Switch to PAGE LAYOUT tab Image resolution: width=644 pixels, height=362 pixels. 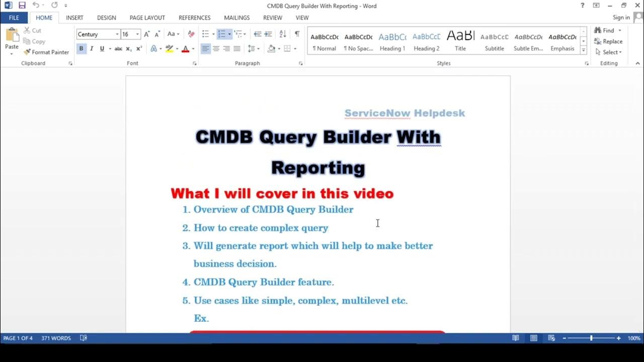tap(147, 18)
